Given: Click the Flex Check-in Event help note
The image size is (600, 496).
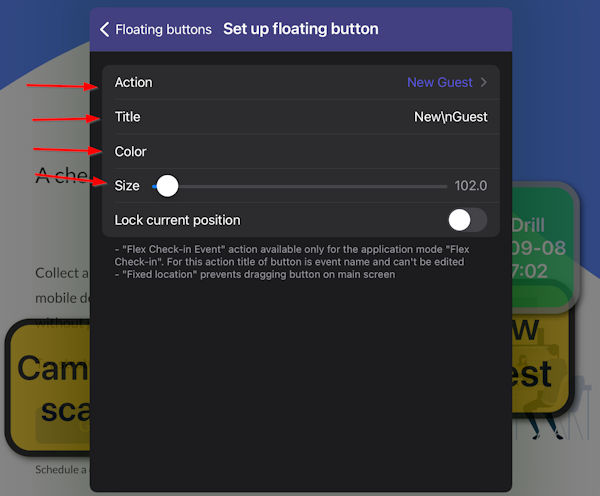Looking at the screenshot, I should [292, 255].
